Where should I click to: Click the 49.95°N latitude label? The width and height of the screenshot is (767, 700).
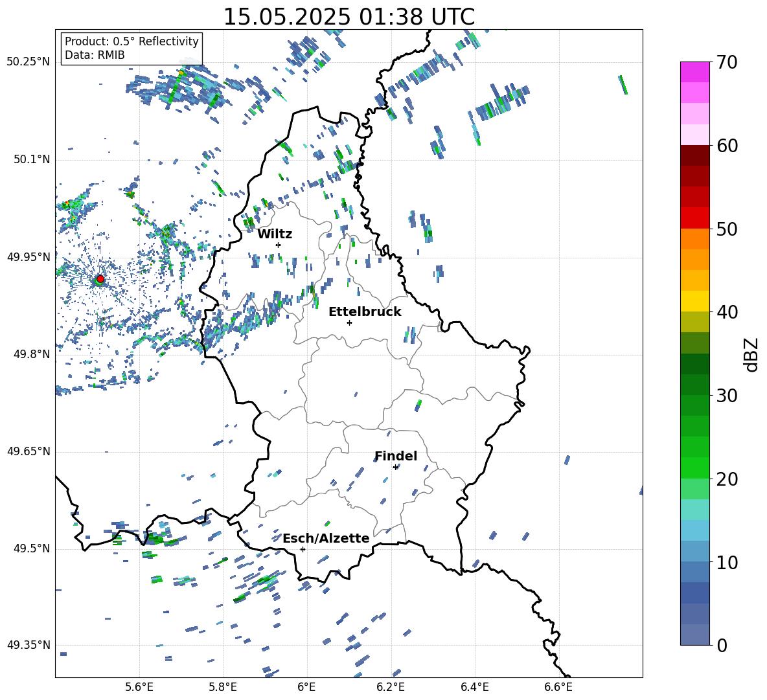pyautogui.click(x=29, y=257)
